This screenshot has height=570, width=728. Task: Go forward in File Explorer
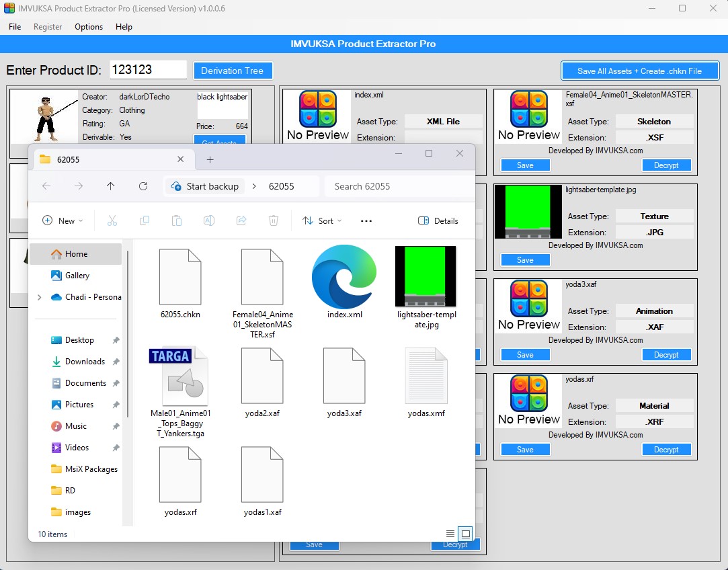point(79,186)
